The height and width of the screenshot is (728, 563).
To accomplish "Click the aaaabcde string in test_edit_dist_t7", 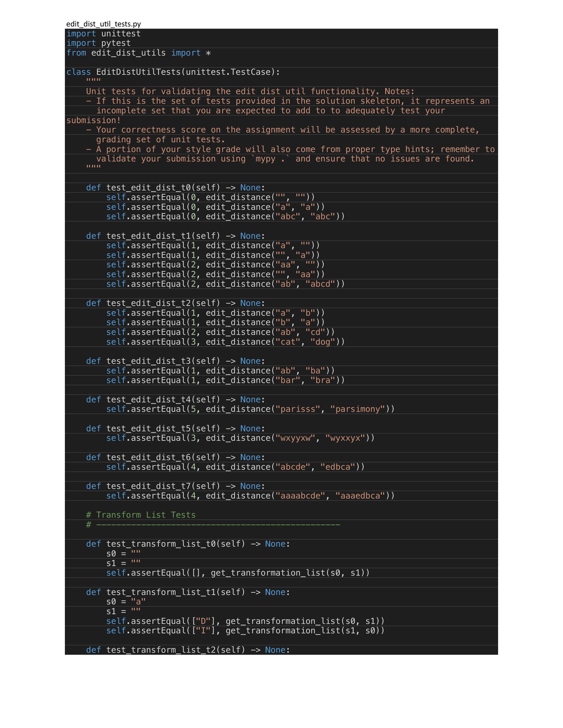I will [x=302, y=495].
